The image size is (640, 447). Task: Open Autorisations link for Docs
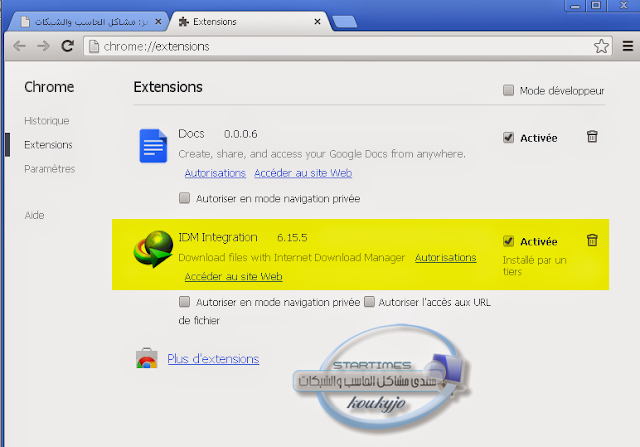click(x=215, y=173)
